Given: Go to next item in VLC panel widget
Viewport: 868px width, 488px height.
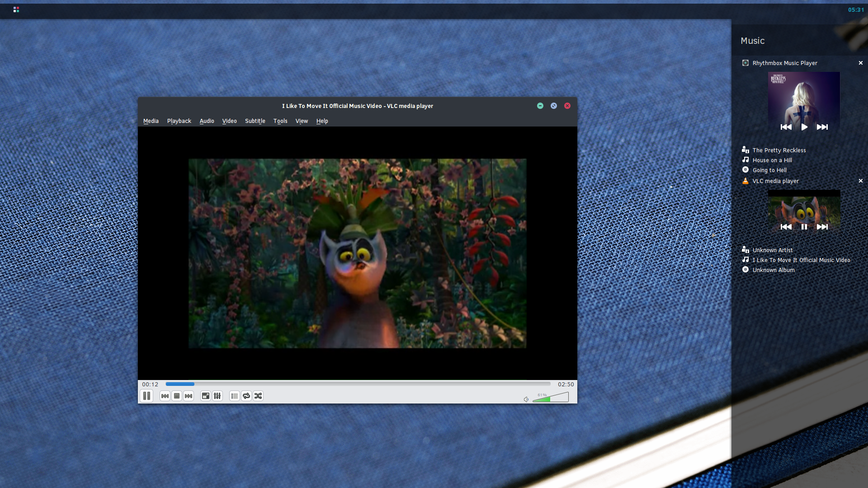Looking at the screenshot, I should (822, 227).
